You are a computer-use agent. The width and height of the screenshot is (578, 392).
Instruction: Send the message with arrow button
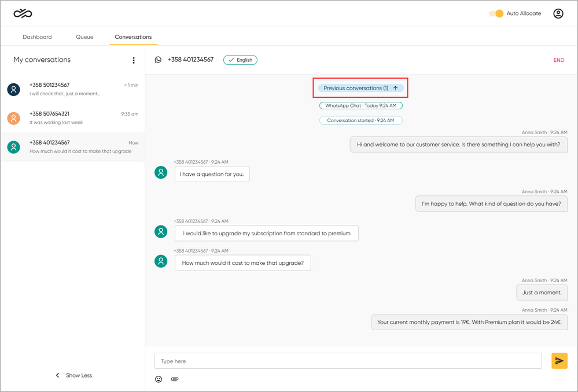click(559, 361)
